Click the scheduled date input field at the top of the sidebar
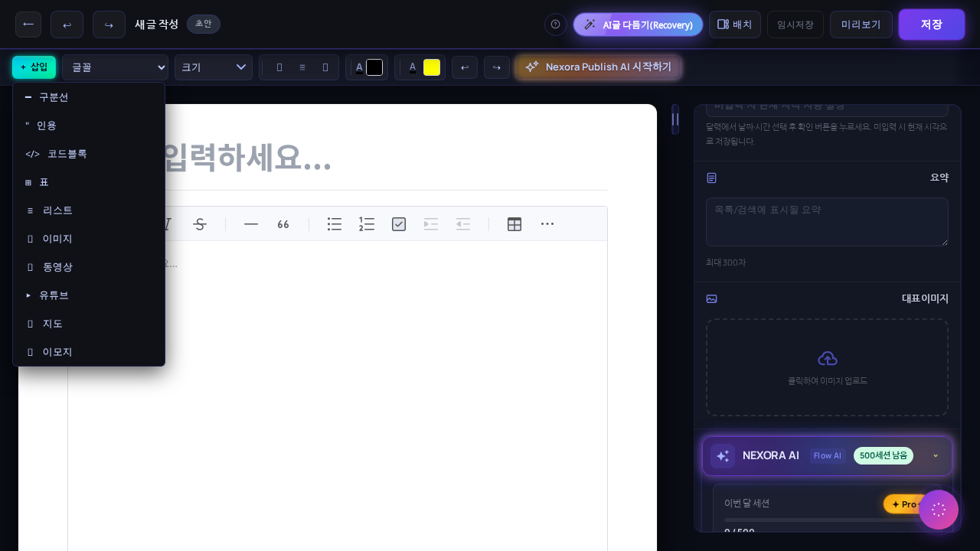 pyautogui.click(x=827, y=110)
